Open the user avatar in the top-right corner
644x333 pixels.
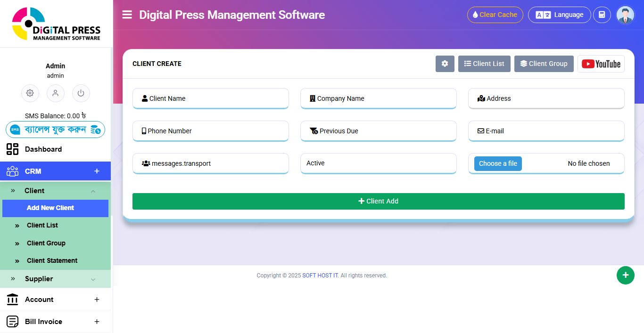pos(625,15)
